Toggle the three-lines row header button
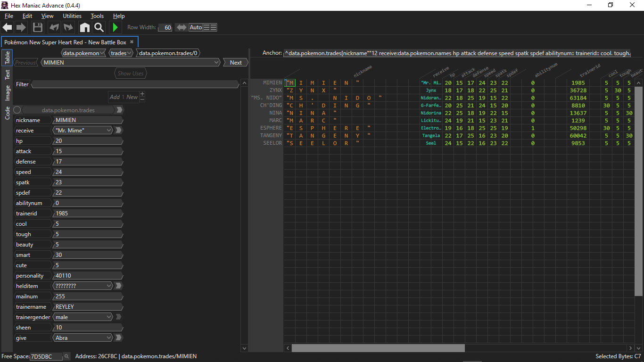Viewport: 644px width, 362px height. tap(210, 27)
